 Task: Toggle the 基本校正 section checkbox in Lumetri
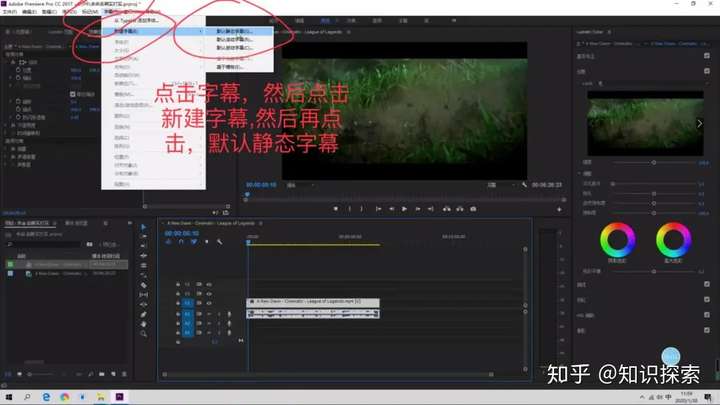coord(707,56)
